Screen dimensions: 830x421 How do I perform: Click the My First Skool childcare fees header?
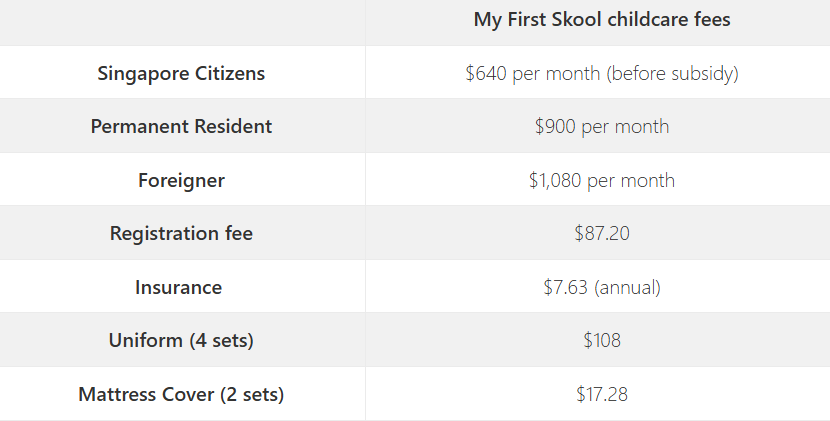[x=602, y=20]
